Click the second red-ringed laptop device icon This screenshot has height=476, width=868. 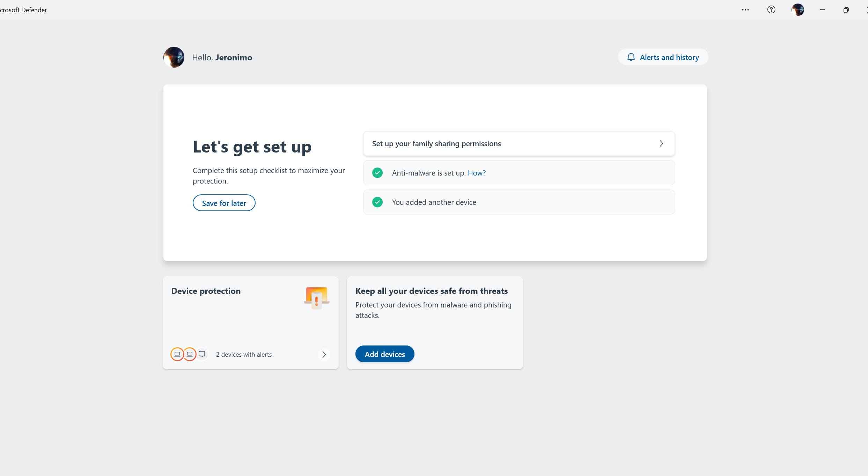(190, 354)
